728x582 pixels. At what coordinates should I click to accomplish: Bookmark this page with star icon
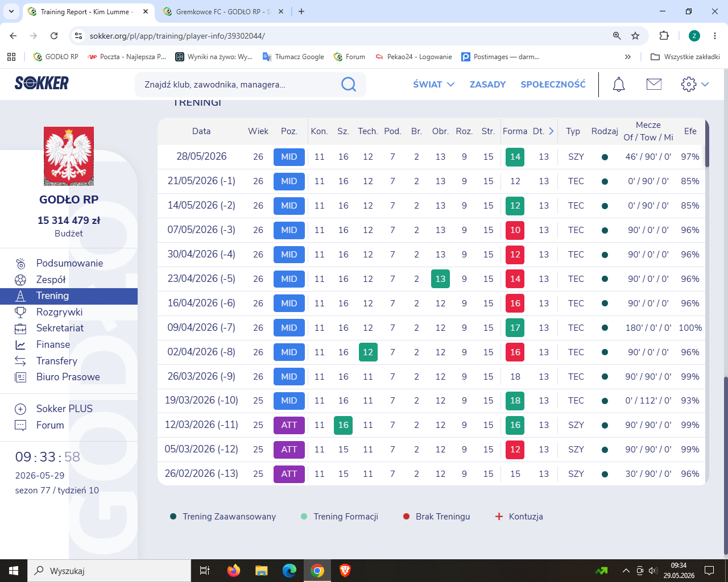pyautogui.click(x=635, y=36)
